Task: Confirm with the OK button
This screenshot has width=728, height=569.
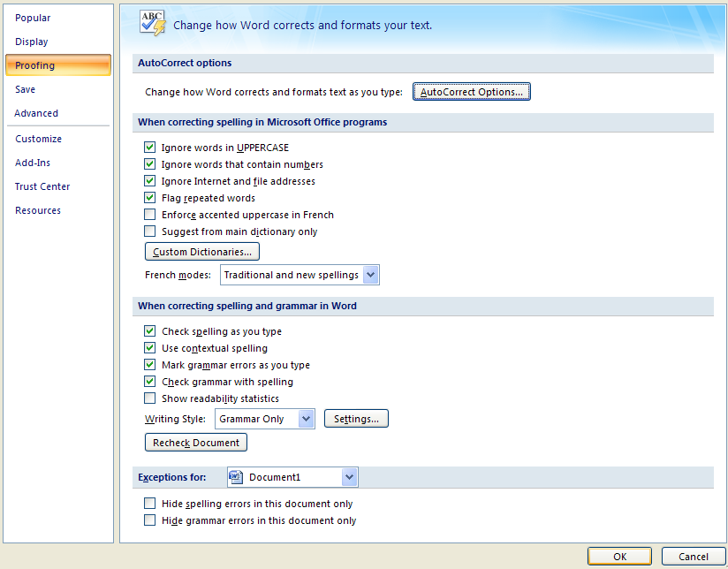Action: [619, 556]
